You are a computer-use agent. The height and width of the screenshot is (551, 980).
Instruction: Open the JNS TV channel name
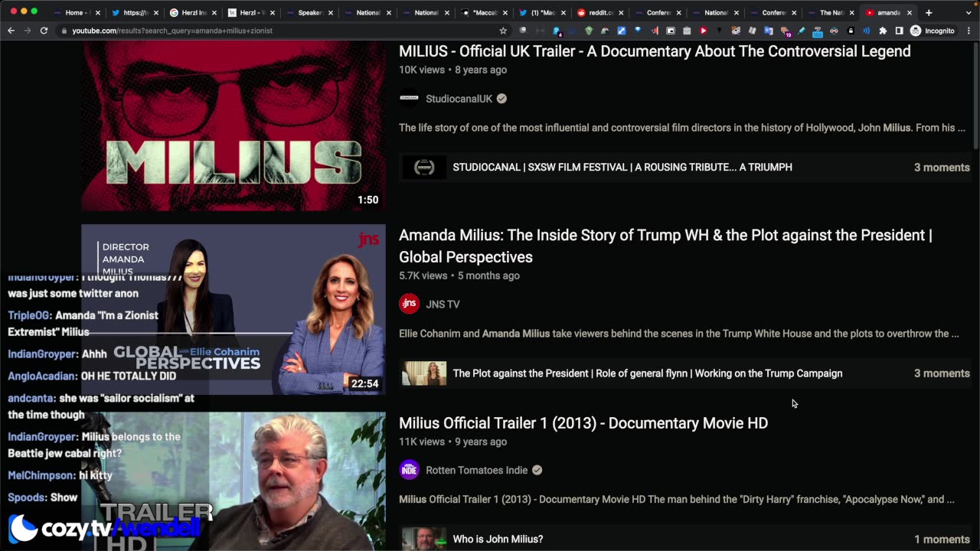(x=443, y=305)
